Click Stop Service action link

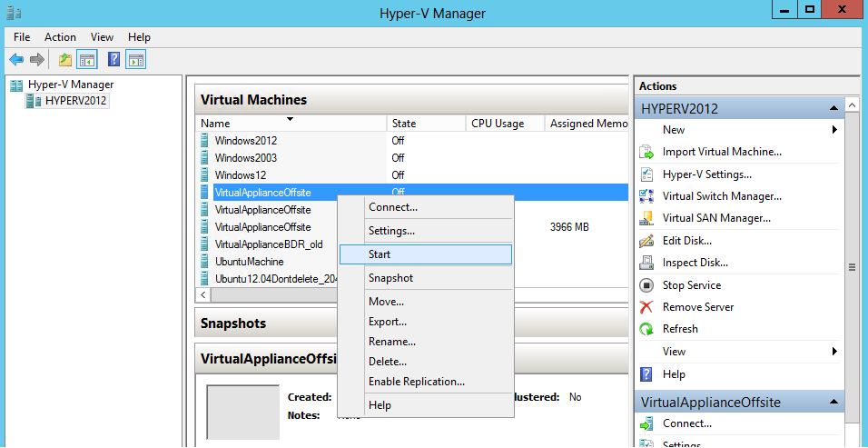pyautogui.click(x=692, y=285)
